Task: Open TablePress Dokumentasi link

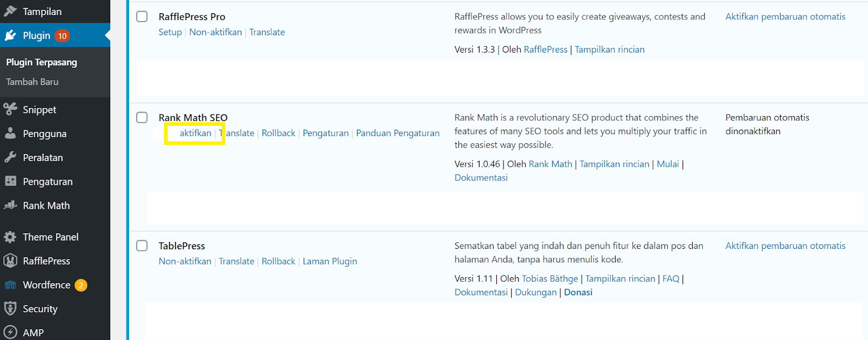Action: (x=481, y=292)
